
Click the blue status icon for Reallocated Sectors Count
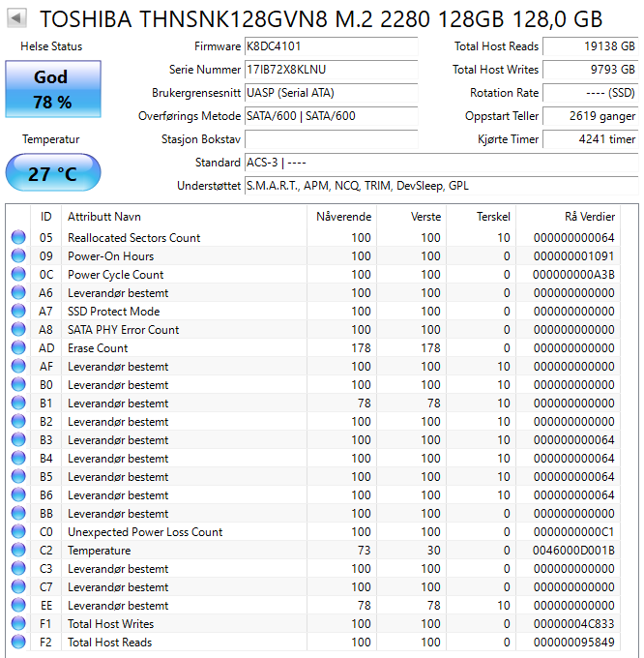pyautogui.click(x=18, y=237)
